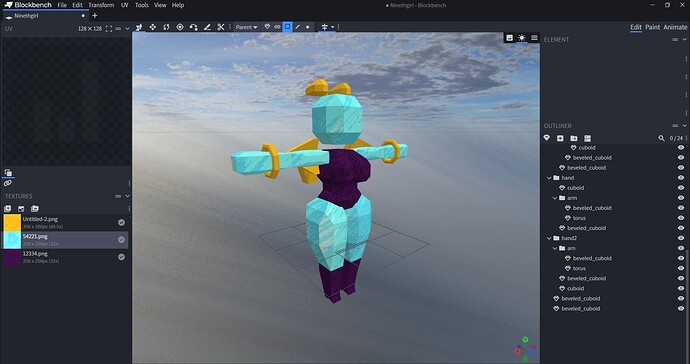The image size is (690, 364).
Task: Hide the torus under hand2 arm
Action: tap(681, 268)
